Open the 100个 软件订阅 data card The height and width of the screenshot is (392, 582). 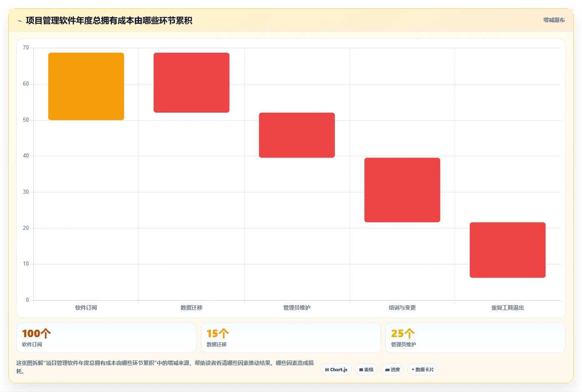[x=106, y=338]
